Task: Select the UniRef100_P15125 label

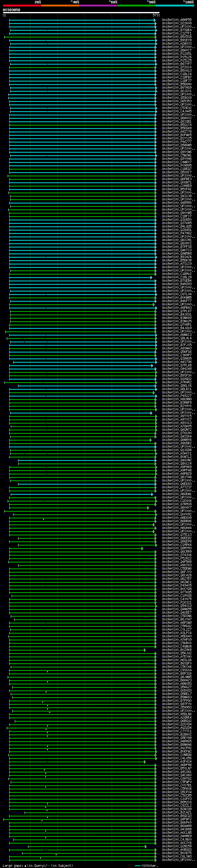Action: point(177,61)
